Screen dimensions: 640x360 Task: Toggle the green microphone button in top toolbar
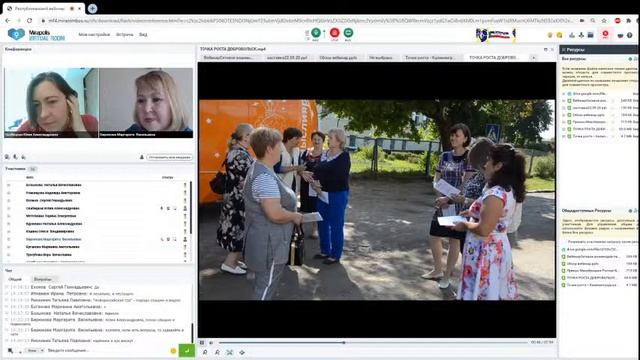(316, 33)
